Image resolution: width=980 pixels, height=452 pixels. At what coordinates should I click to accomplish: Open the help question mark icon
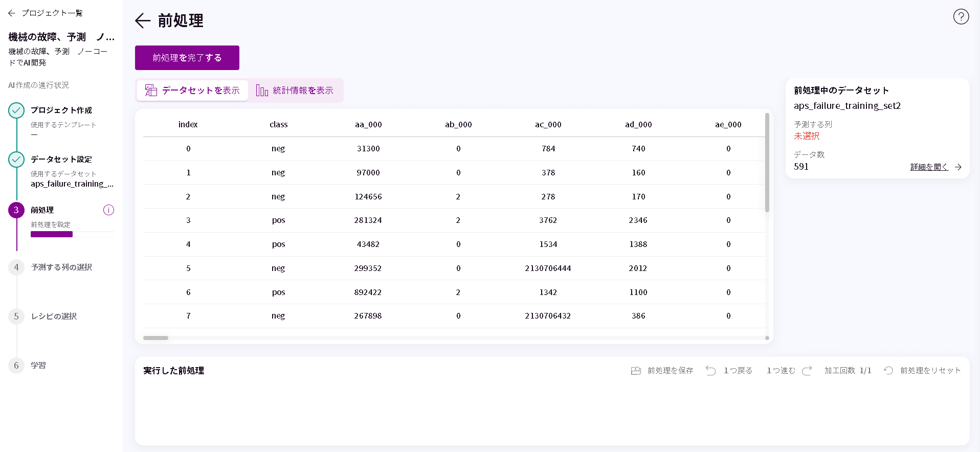[961, 17]
